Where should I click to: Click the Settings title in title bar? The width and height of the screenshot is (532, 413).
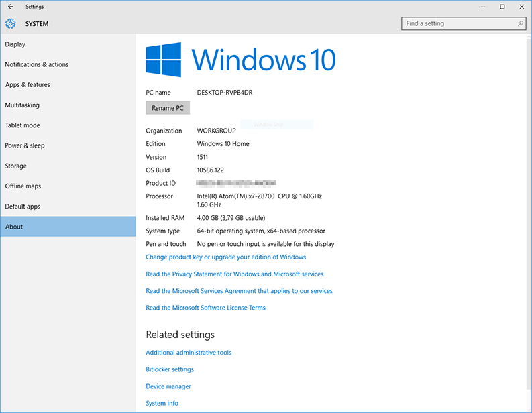[34, 7]
